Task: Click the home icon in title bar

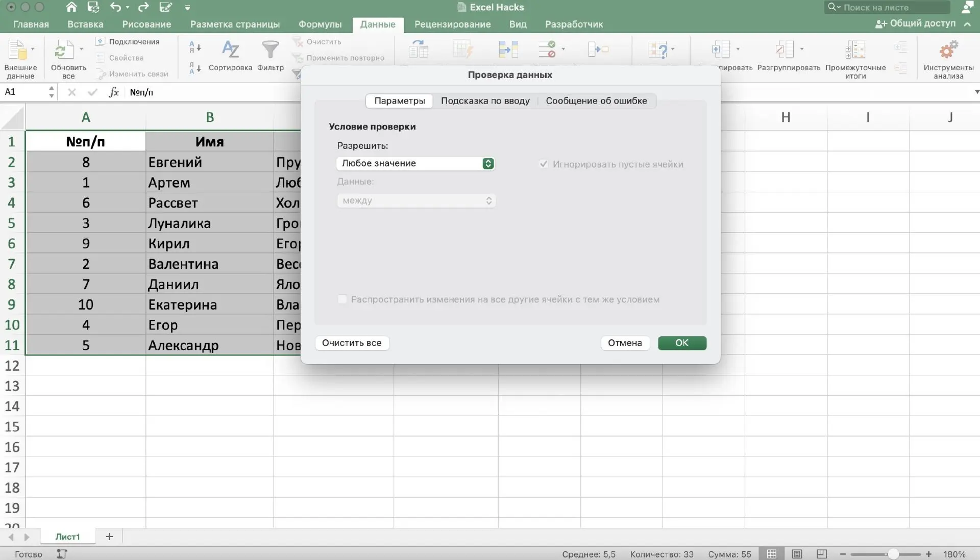Action: [x=71, y=7]
